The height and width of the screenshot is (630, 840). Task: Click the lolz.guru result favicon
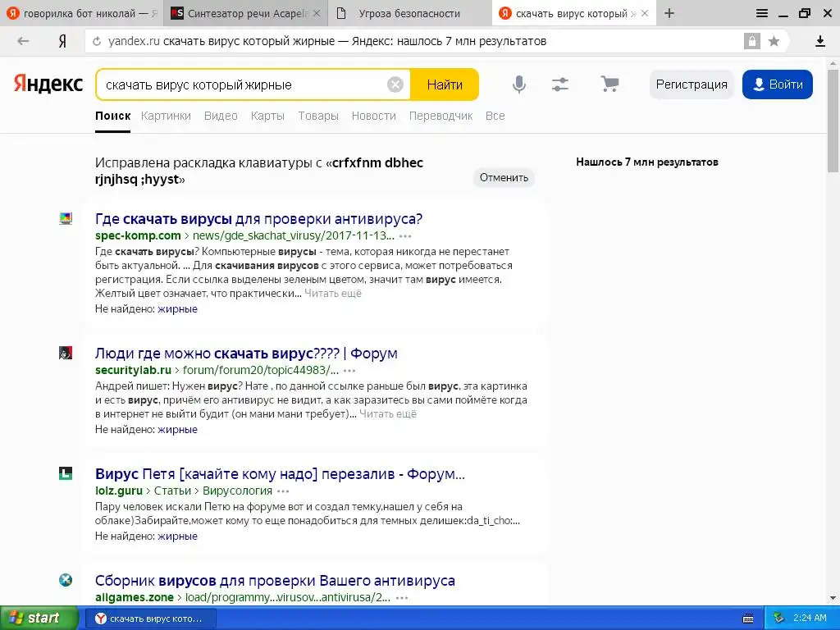[x=66, y=473]
